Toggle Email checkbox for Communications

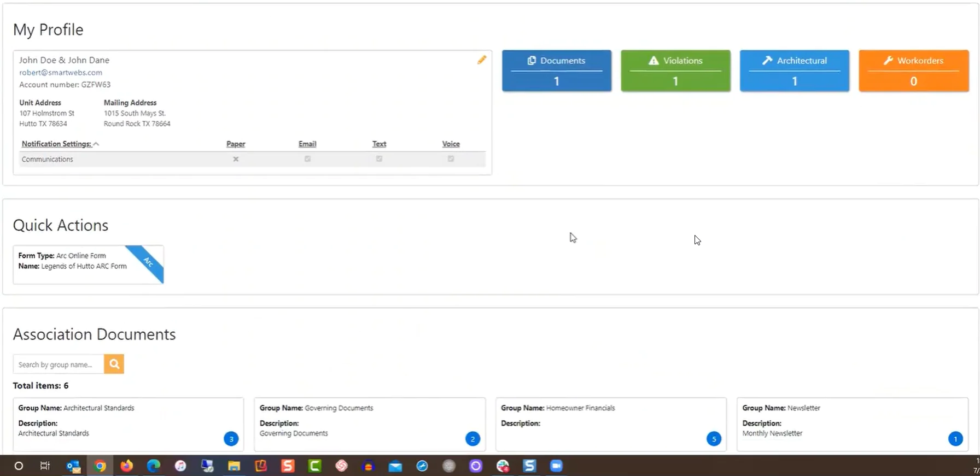[x=307, y=159]
